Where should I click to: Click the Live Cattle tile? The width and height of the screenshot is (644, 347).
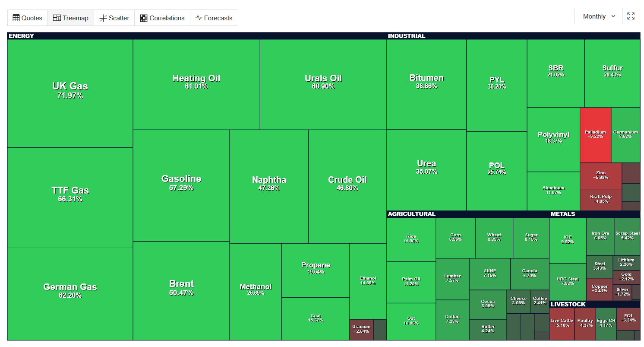pyautogui.click(x=562, y=324)
